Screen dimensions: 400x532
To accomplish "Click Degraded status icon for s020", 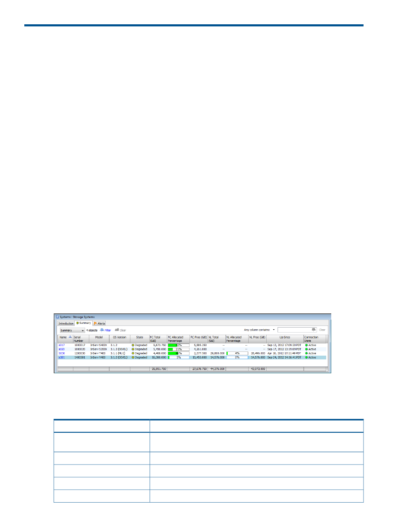I will click(133, 349).
